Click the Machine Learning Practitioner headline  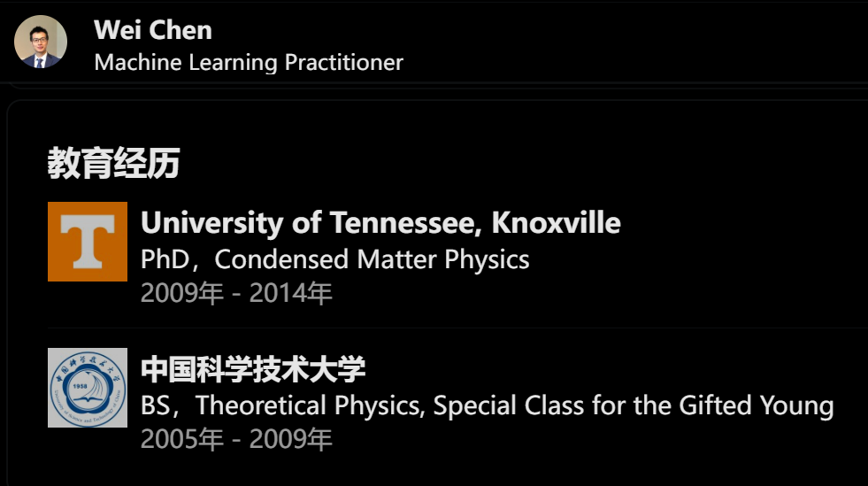tap(249, 63)
